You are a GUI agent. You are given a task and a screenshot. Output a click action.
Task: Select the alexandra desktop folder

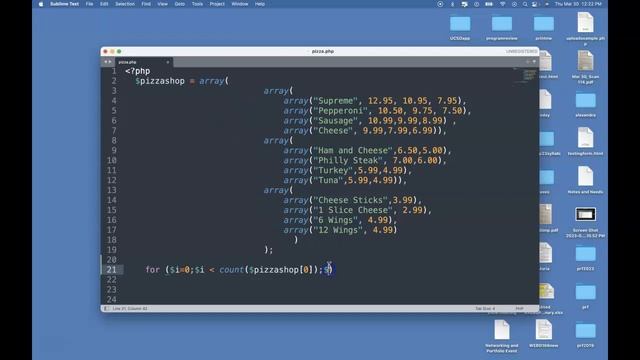click(x=585, y=104)
